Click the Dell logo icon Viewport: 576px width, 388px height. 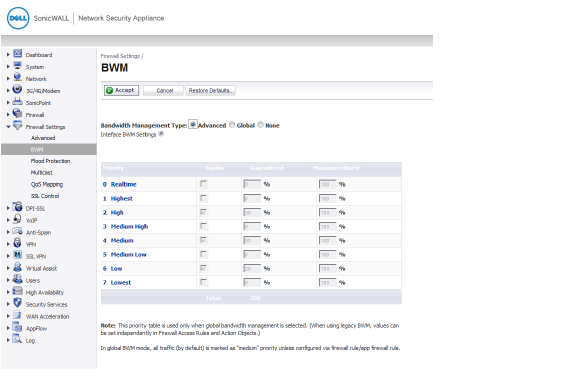(18, 18)
